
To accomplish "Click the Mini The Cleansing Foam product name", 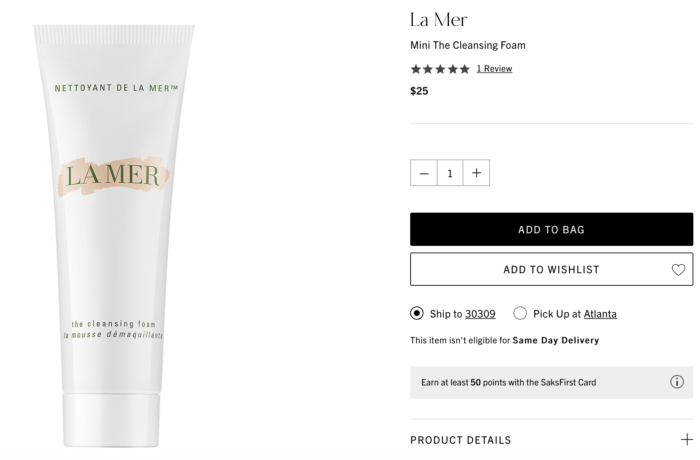I will (468, 45).
